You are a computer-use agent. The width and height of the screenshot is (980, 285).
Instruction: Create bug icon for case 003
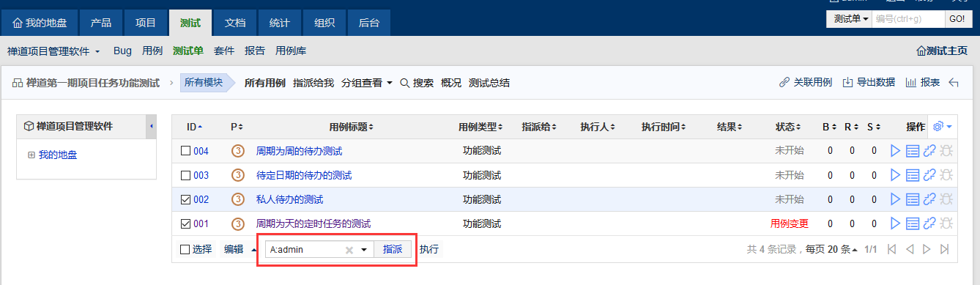(946, 175)
